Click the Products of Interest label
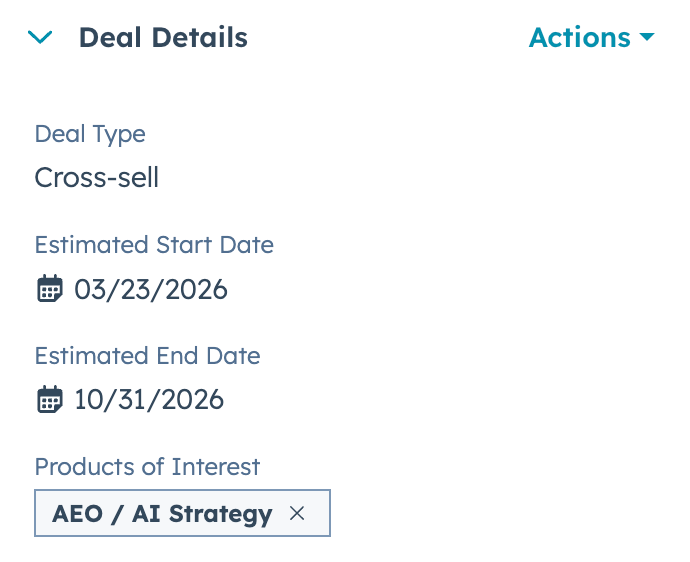This screenshot has width=690, height=562. pos(147,466)
